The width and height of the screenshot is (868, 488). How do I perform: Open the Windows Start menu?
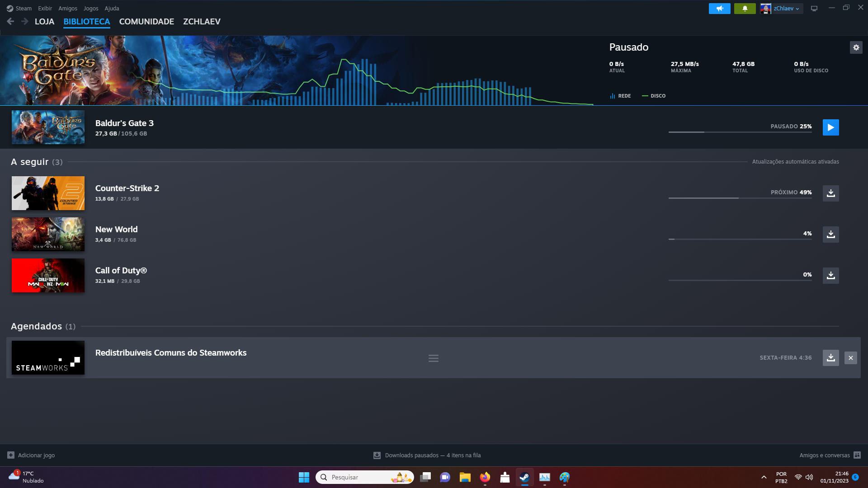pos(304,477)
